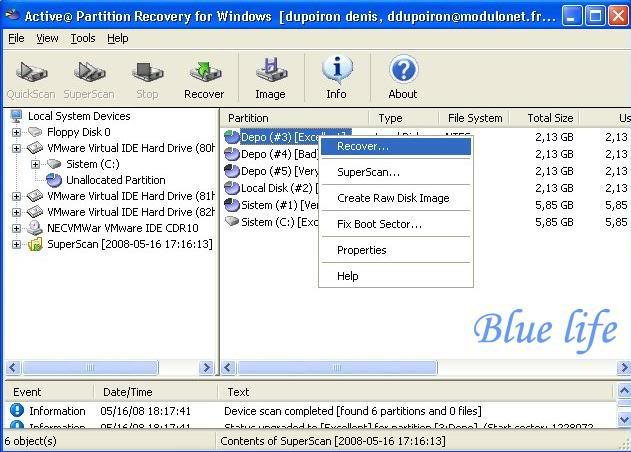Sort by the File System column header

tap(474, 118)
